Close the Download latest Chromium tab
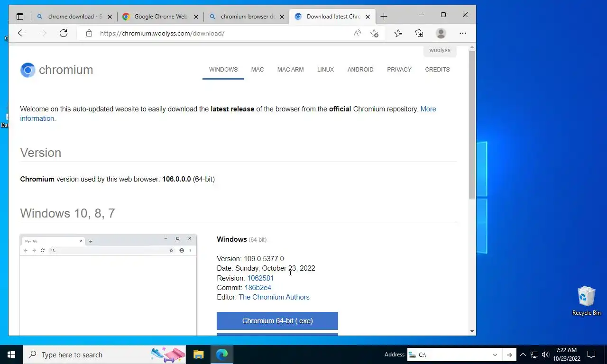This screenshot has height=364, width=607. click(368, 17)
